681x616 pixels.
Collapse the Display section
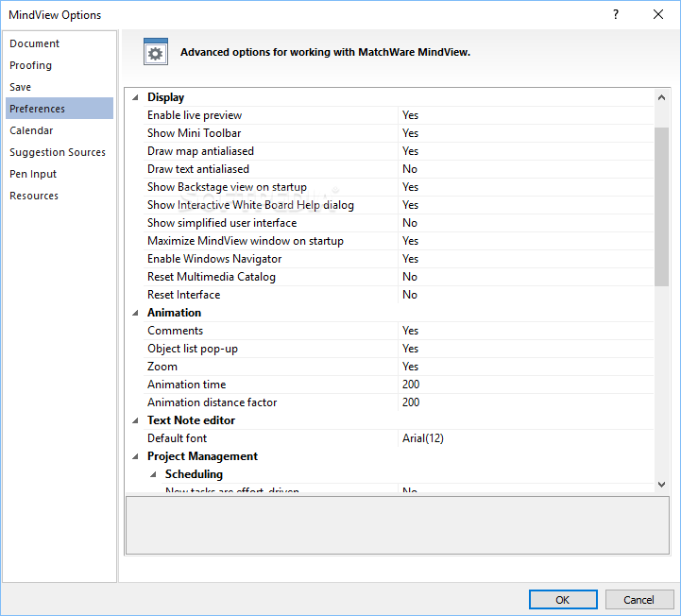tap(135, 97)
